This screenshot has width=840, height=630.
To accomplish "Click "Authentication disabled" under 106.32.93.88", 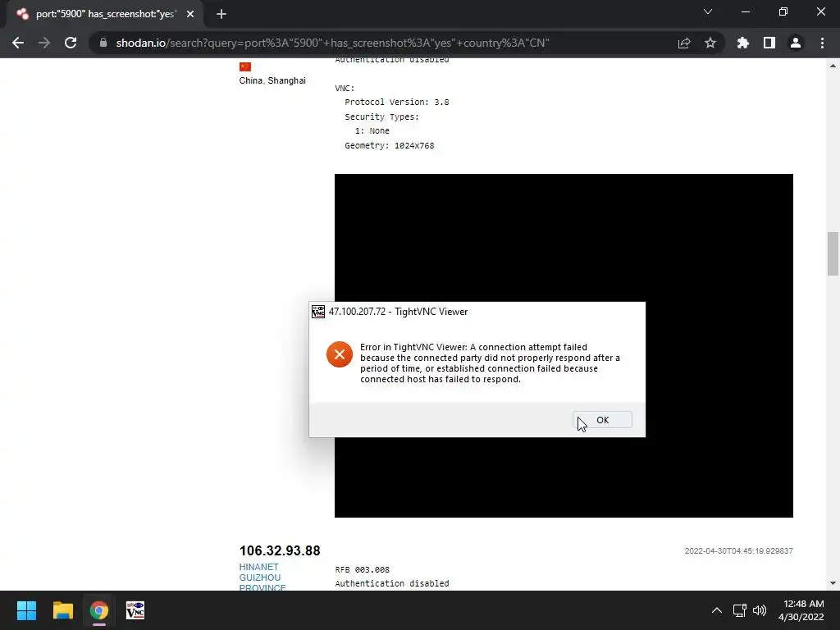I will (x=392, y=583).
